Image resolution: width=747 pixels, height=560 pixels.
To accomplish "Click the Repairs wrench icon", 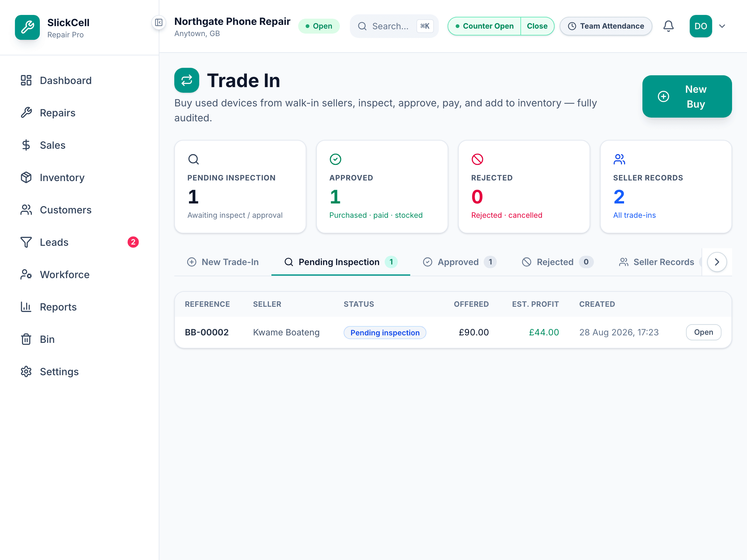I will coord(26,113).
